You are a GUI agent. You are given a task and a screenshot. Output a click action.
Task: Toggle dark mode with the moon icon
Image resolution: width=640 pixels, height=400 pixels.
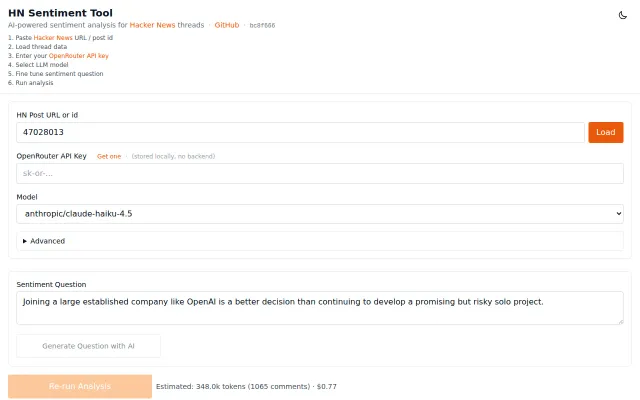(x=622, y=16)
